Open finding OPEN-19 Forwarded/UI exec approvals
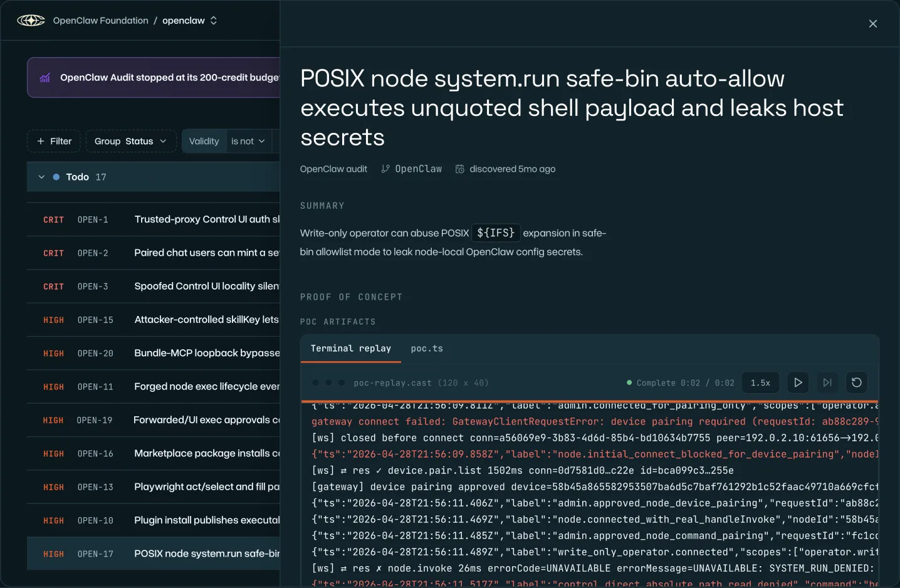This screenshot has height=588, width=900. pos(154,420)
